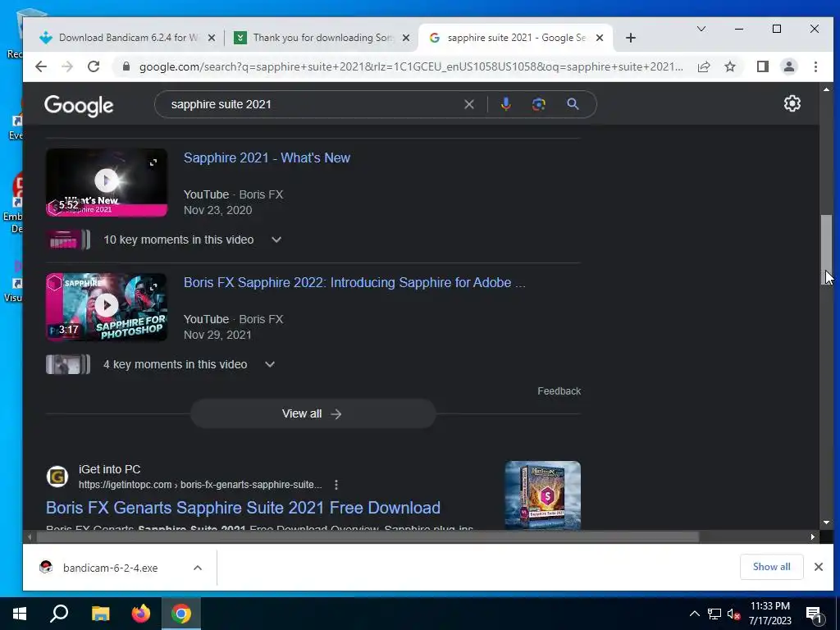Open muted volume tray icon

[733, 614]
